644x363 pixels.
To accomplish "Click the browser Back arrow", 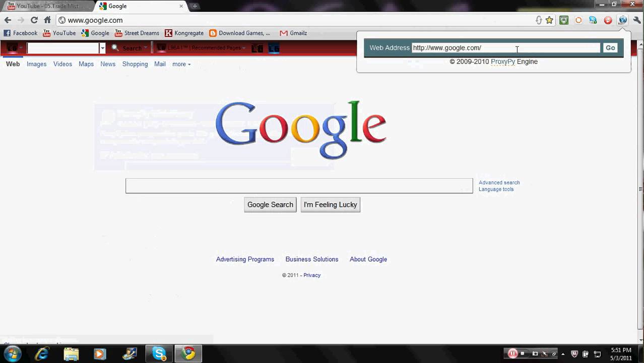I will click(8, 20).
